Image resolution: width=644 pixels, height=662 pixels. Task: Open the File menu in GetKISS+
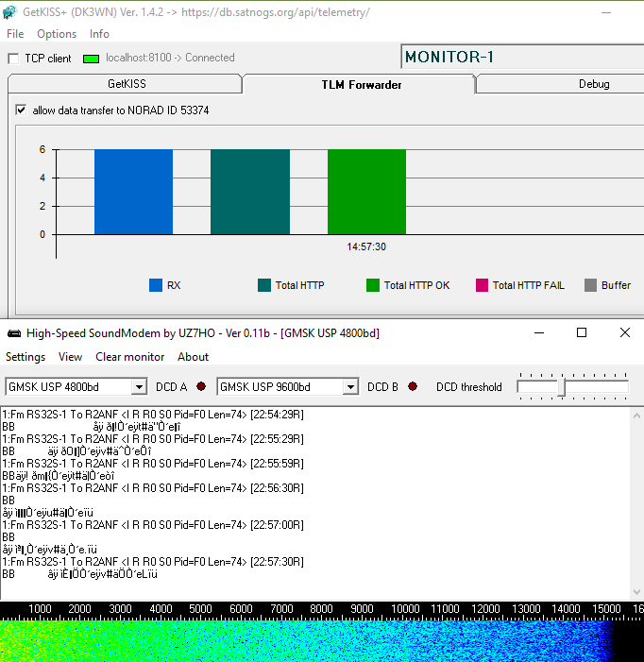click(x=15, y=34)
